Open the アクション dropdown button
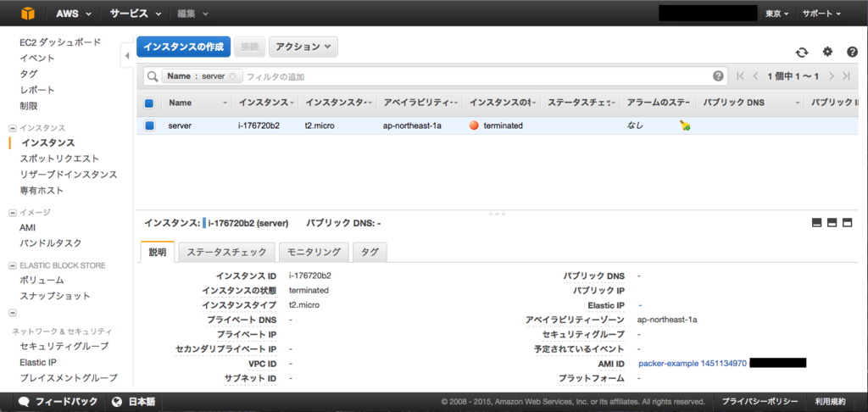868x412 pixels. tap(303, 47)
